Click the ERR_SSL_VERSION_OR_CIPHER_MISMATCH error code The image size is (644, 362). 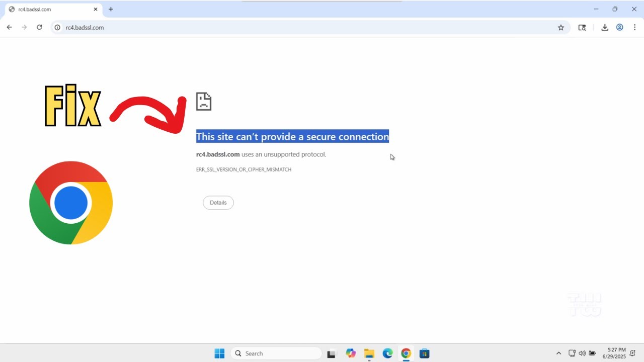[244, 169]
